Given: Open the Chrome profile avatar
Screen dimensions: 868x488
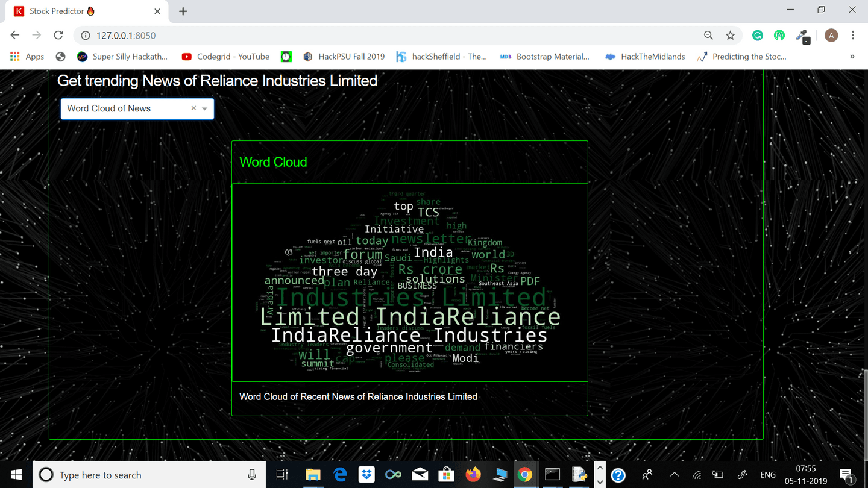Looking at the screenshot, I should click(831, 36).
